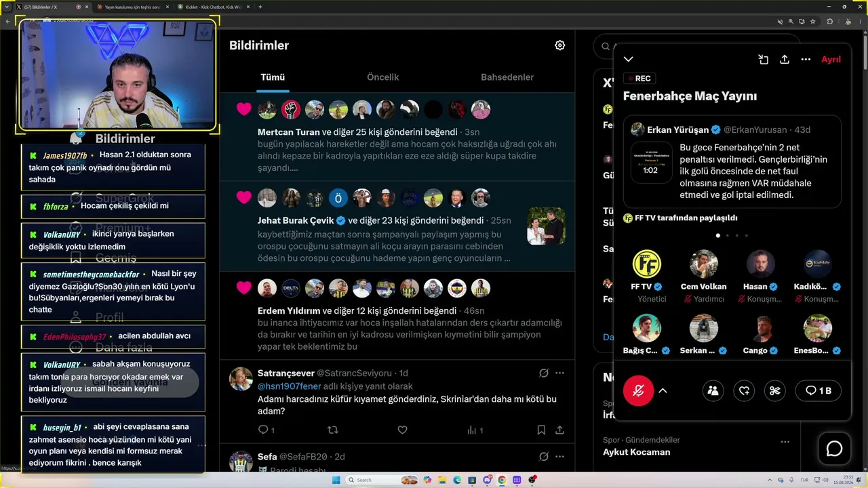The height and width of the screenshot is (488, 868).
Task: Like Satrançsever's post
Action: (x=402, y=430)
